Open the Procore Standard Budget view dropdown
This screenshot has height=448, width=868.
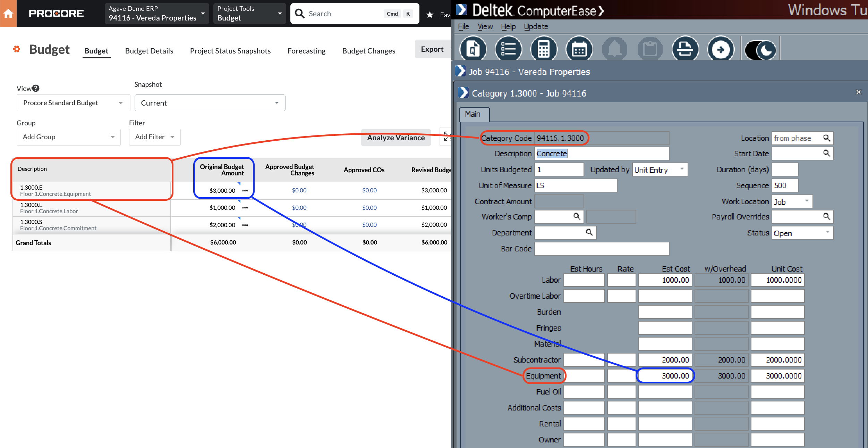(74, 103)
